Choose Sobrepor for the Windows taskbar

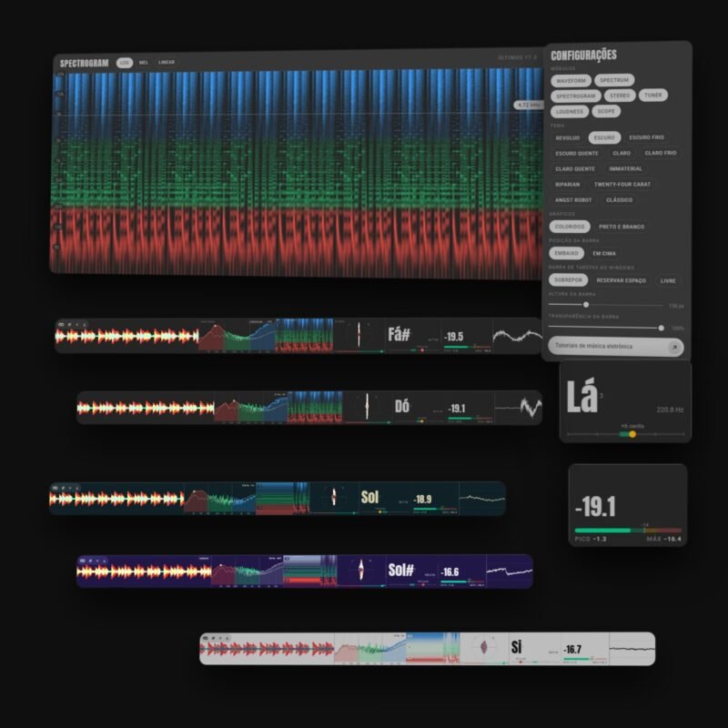click(568, 280)
